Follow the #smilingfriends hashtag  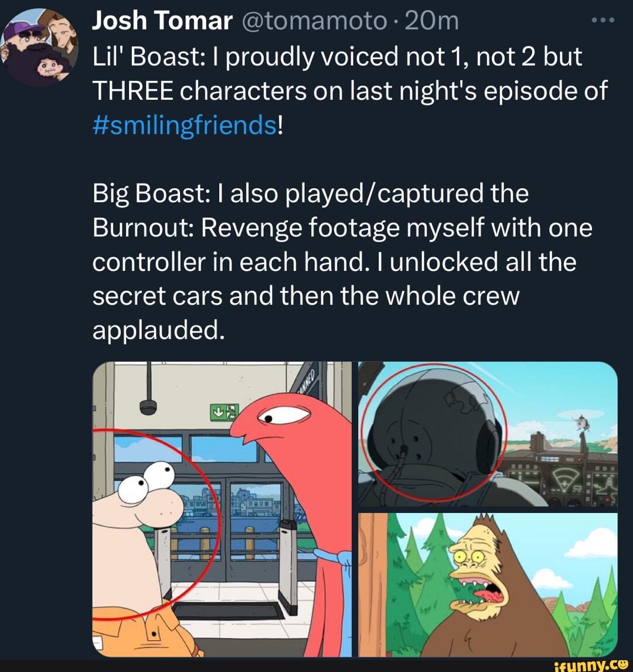pos(183,125)
